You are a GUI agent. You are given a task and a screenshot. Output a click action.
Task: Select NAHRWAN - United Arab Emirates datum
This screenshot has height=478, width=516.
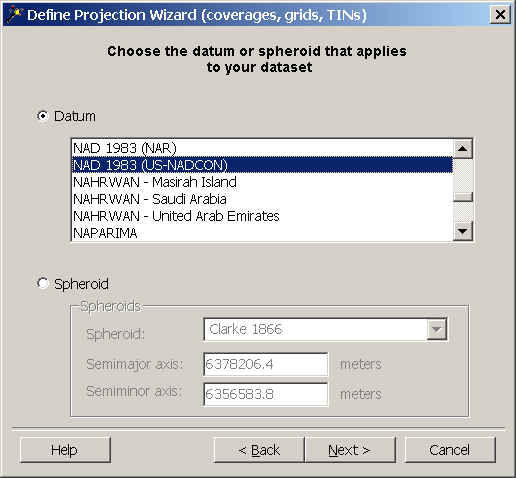[262, 216]
